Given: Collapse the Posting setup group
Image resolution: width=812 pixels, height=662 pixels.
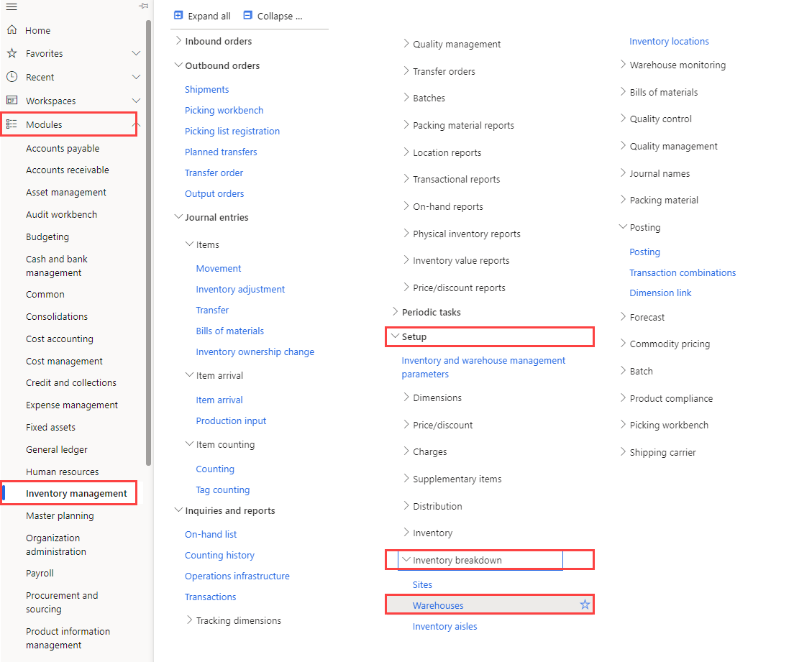Looking at the screenshot, I should click(623, 226).
